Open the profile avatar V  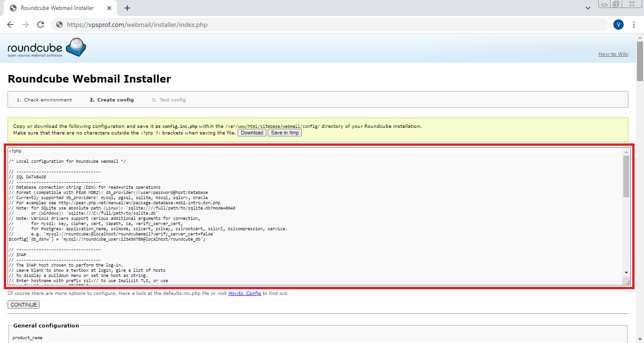coord(619,25)
